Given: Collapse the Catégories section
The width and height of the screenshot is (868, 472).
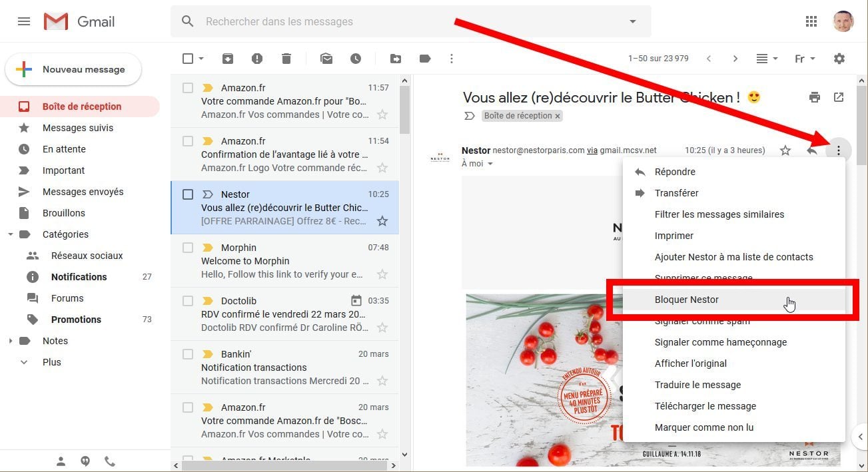Looking at the screenshot, I should point(10,234).
